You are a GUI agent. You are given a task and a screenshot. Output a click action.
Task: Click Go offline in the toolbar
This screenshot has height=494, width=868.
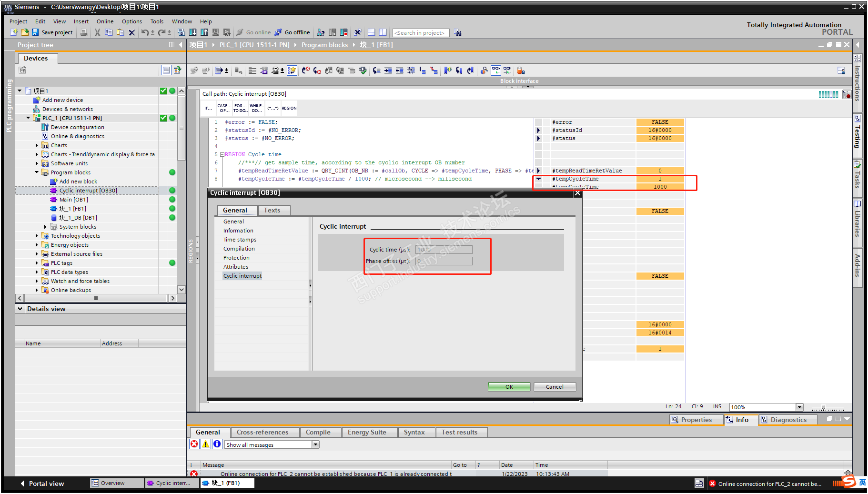pos(293,32)
